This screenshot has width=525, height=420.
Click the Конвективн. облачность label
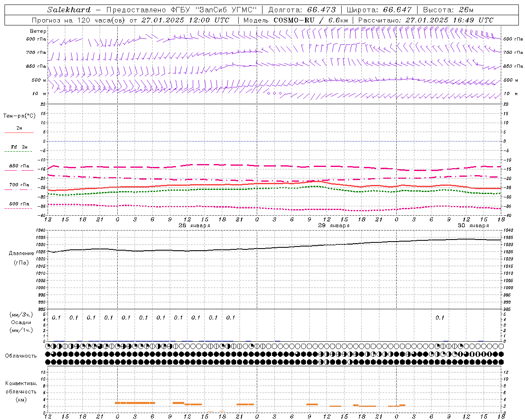pyautogui.click(x=21, y=388)
